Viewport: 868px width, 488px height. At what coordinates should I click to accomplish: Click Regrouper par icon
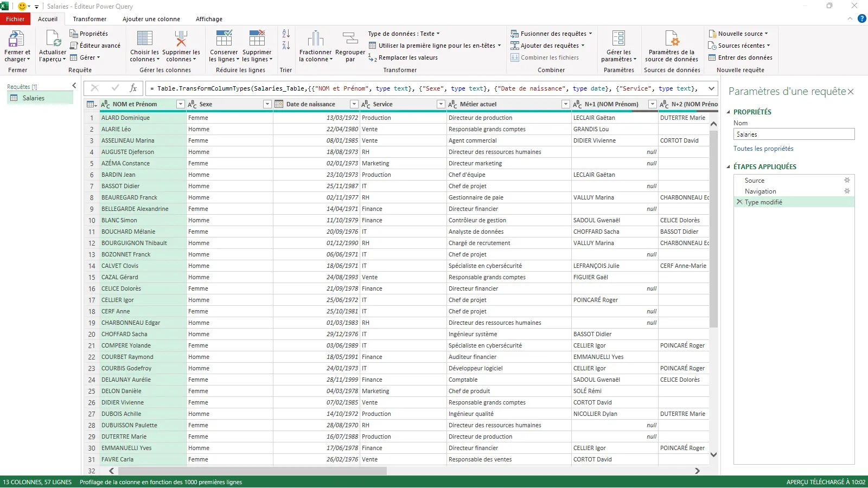[350, 38]
